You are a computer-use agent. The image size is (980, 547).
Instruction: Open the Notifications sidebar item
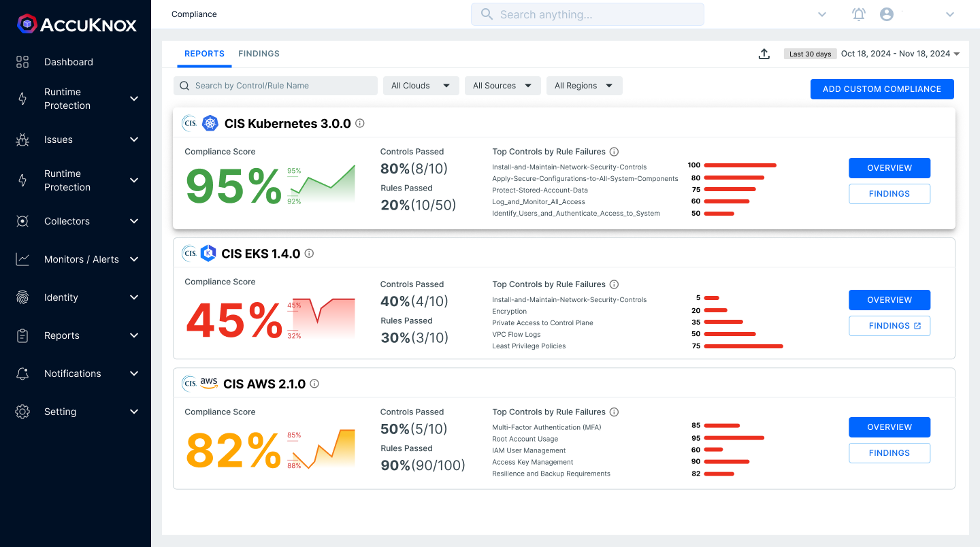pos(73,374)
